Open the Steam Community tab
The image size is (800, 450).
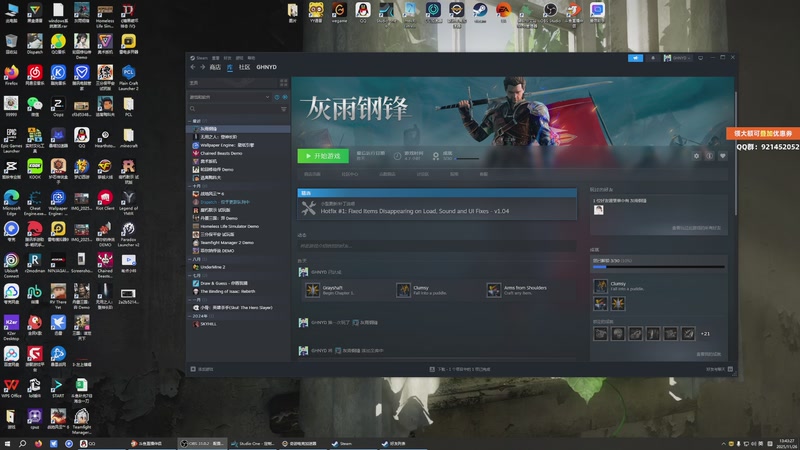pos(244,67)
